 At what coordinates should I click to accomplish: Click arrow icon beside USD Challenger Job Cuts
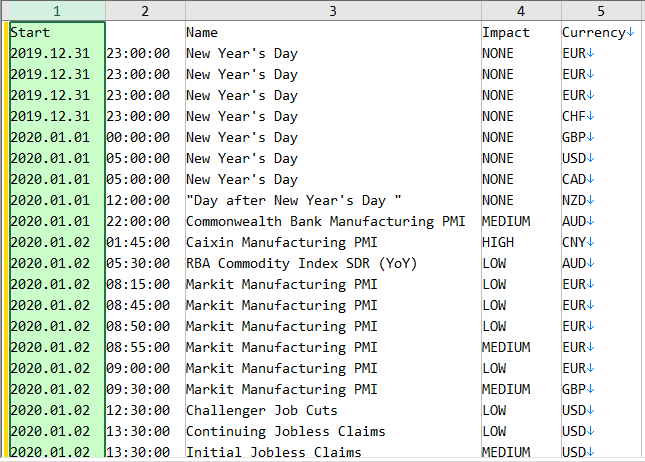point(590,410)
